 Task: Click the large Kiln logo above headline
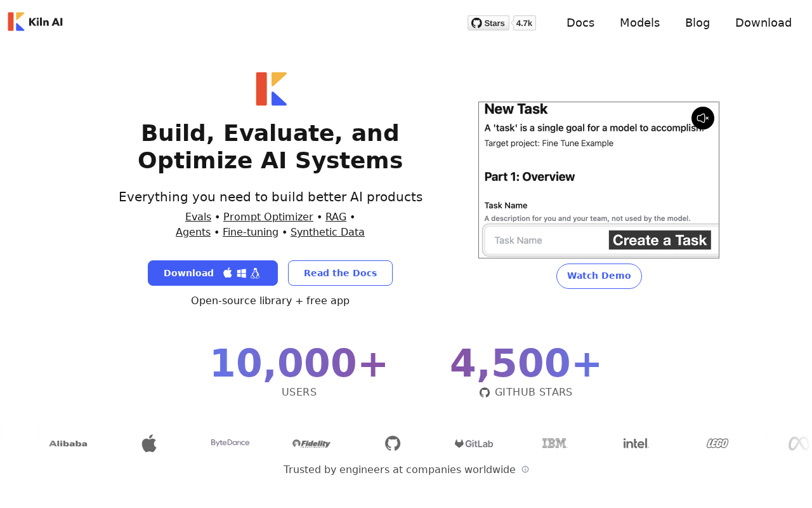coord(271,89)
